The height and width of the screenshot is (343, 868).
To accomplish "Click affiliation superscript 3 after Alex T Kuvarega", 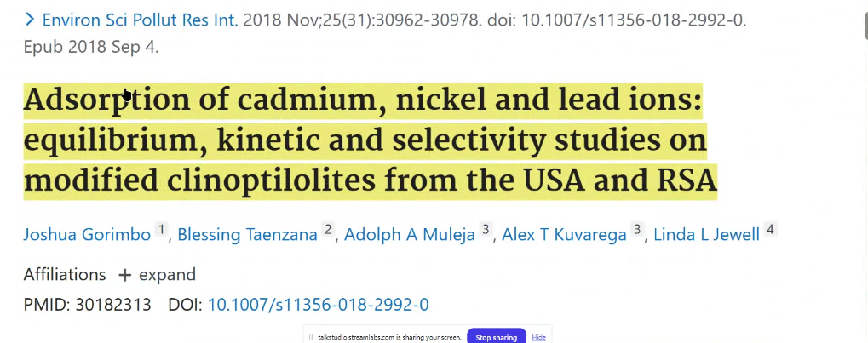I will coord(637,229).
